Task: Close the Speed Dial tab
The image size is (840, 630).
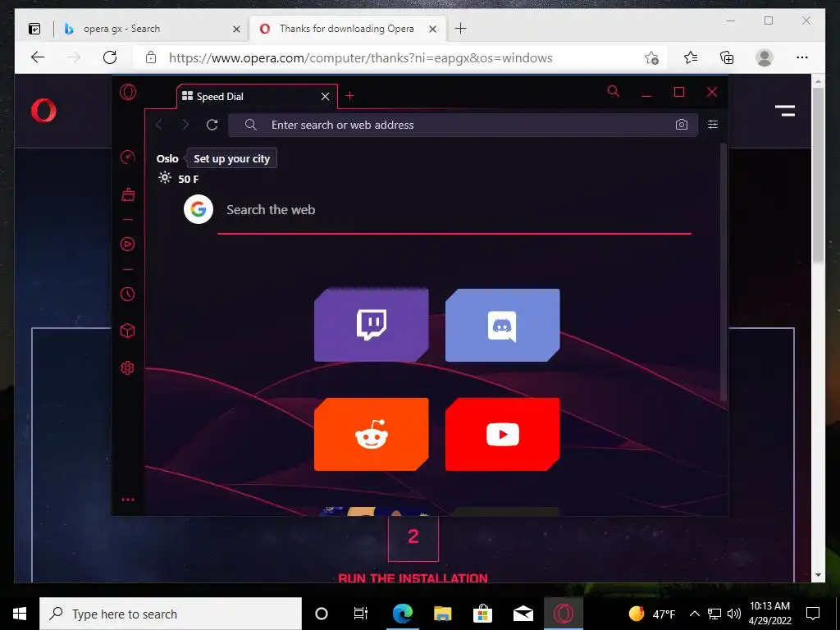Action: pyautogui.click(x=325, y=97)
